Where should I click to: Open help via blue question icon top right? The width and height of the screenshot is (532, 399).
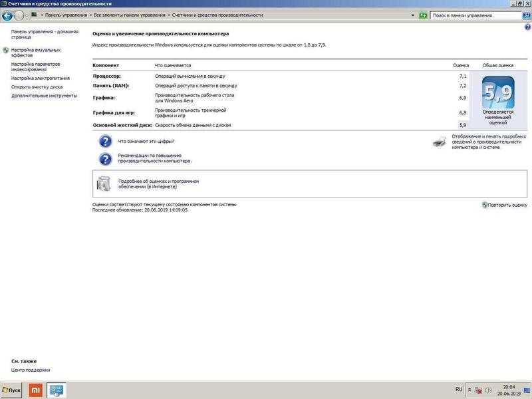527,27
